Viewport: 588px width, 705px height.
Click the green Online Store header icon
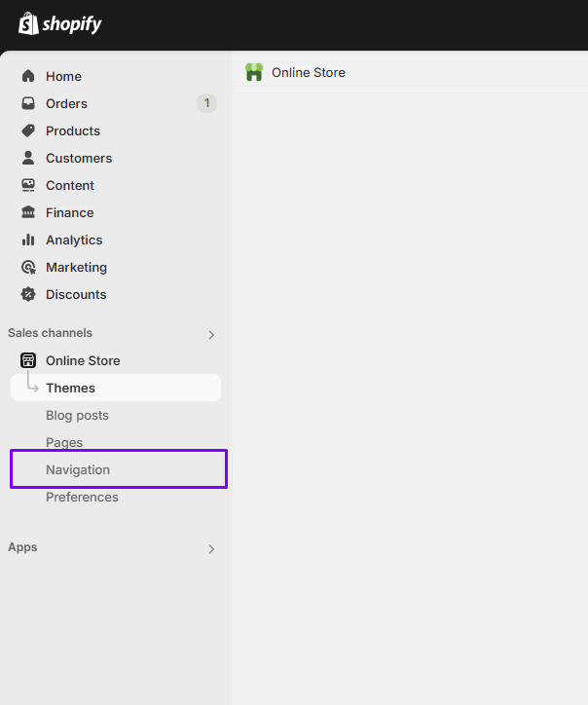pyautogui.click(x=254, y=72)
